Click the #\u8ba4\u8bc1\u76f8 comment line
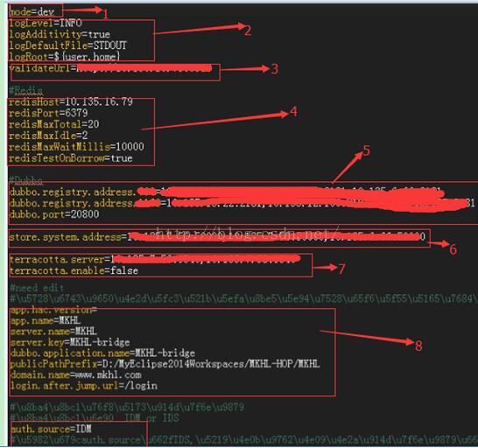 click(x=127, y=407)
